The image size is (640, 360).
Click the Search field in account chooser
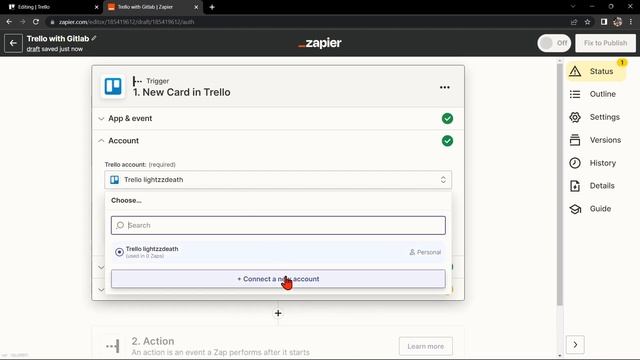(x=278, y=225)
